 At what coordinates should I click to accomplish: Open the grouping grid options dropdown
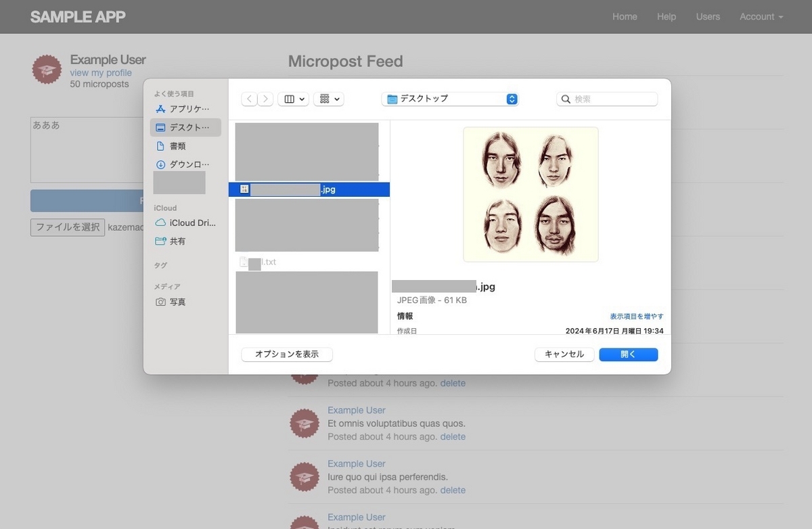coord(329,99)
